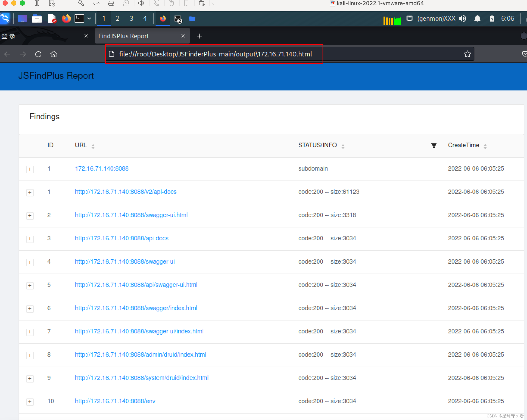Open the STATUS/INFO filter funnel
527x420 pixels.
point(434,146)
